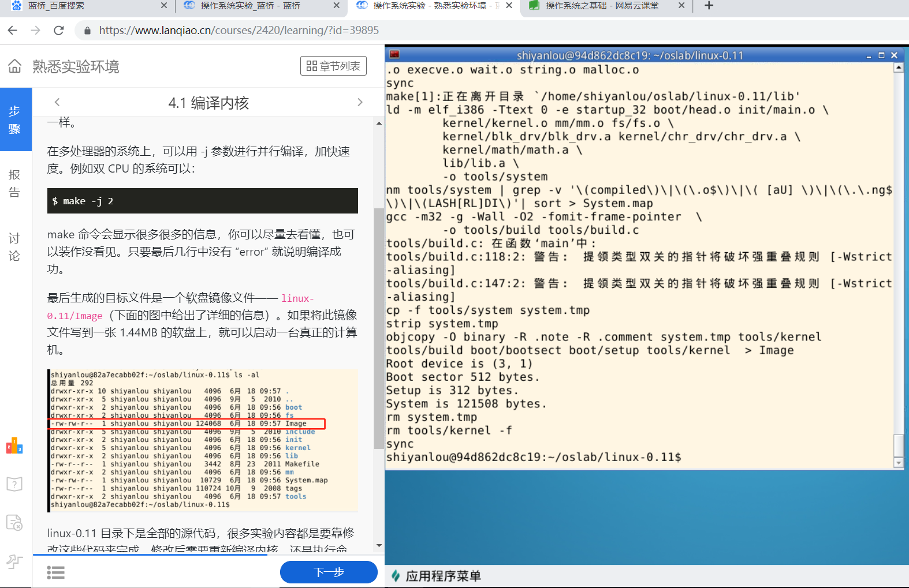This screenshot has width=909, height=588.
Task: Click the terminal scrollbar up arrow
Action: (x=898, y=68)
